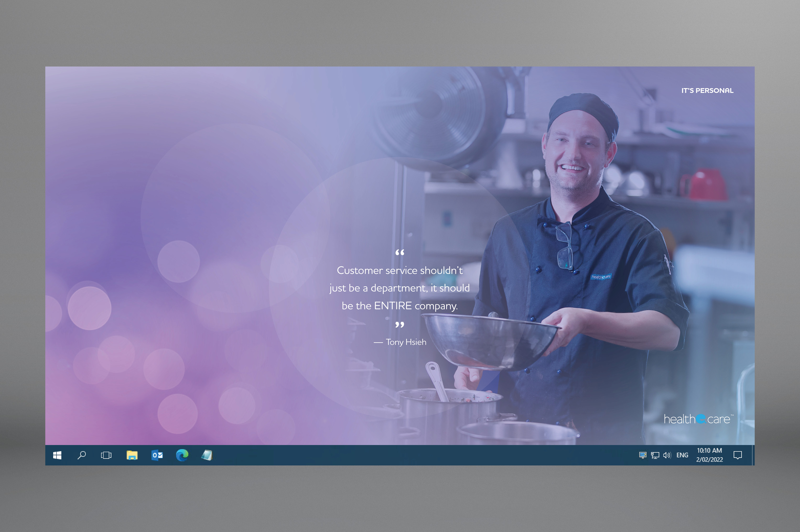800x532 pixels.
Task: Open the calendar from the 10:10 AM clock
Action: point(709,450)
